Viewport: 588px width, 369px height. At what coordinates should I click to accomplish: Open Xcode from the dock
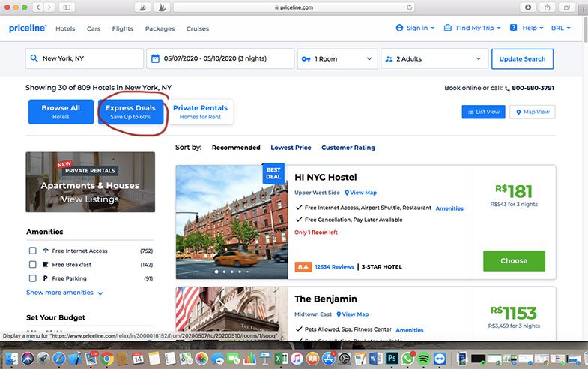pyautogui.click(x=75, y=358)
